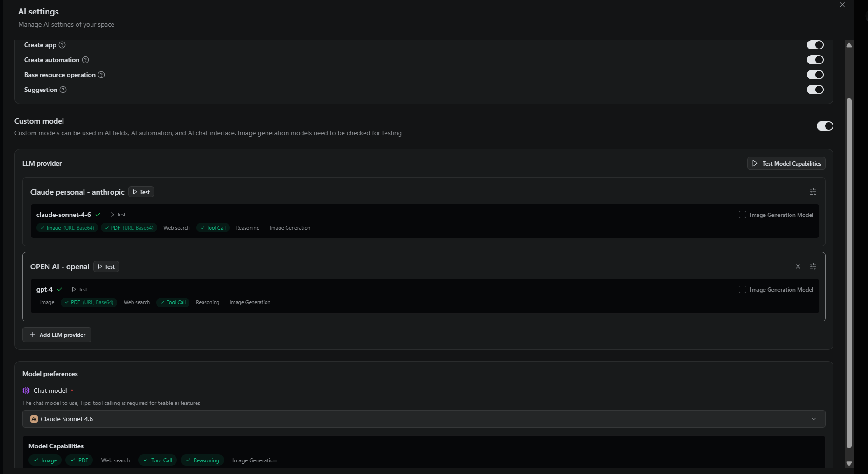Click the help icon next to Base resource operation
Viewport: 868px width, 474px height.
click(101, 75)
